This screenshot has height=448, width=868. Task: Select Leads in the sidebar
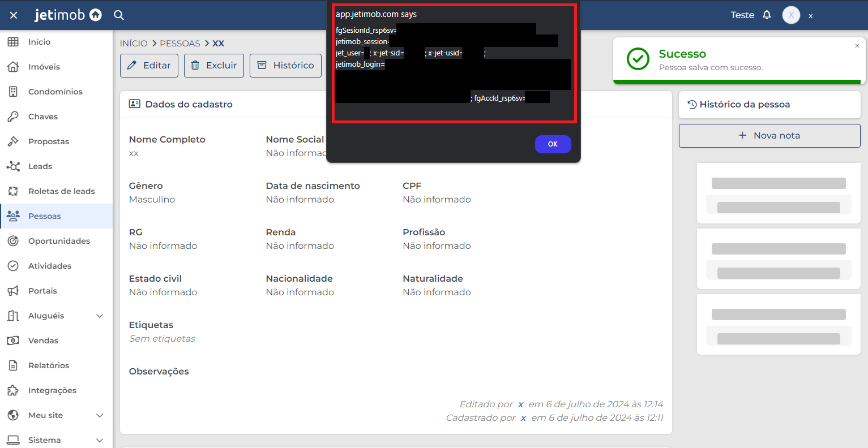tap(57, 166)
